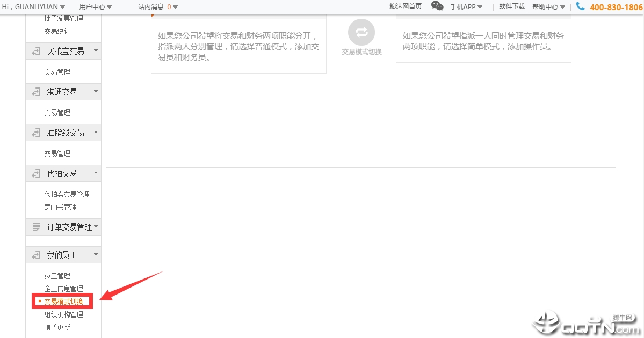The height and width of the screenshot is (338, 644).
Task: Click the 软件下载 link
Action: tap(512, 6)
